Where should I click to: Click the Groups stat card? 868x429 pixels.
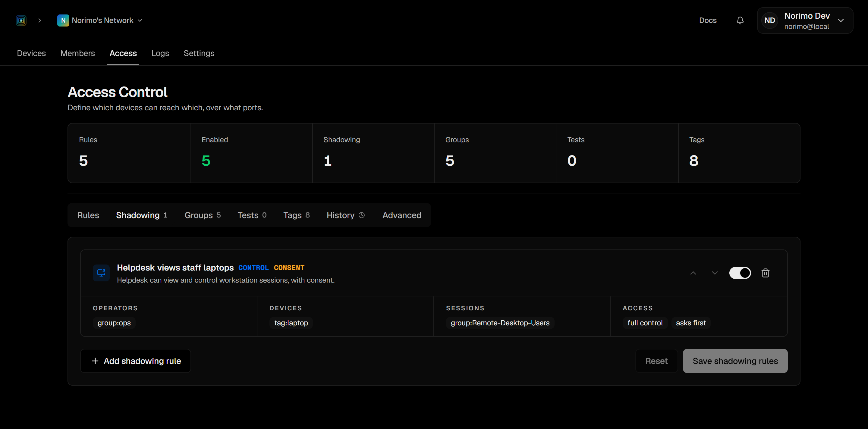point(495,153)
